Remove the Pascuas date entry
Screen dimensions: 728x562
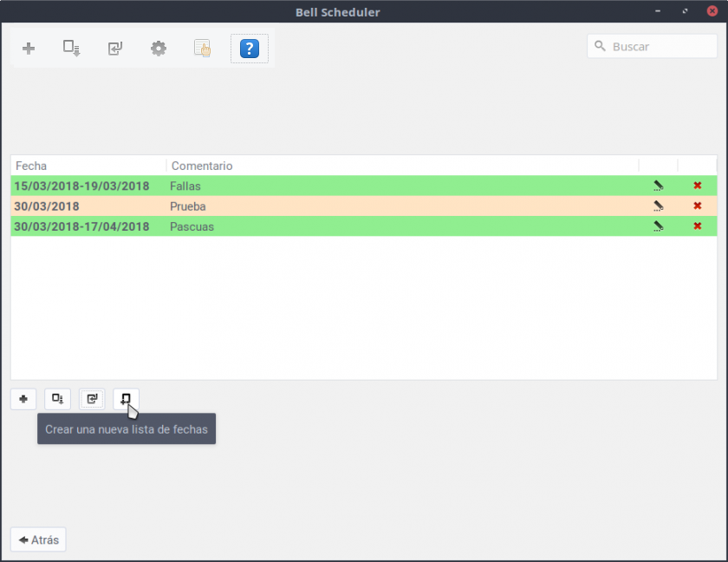(698, 226)
